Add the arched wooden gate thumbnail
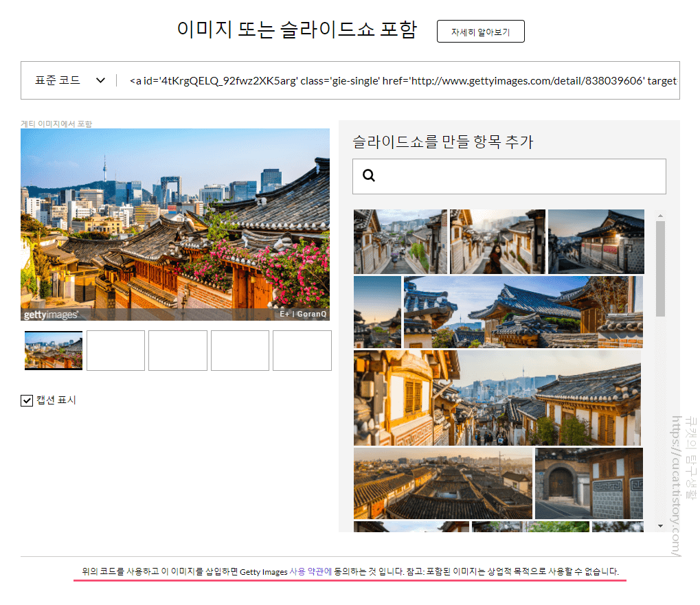Image resolution: width=700 pixels, height=605 pixels. [x=589, y=483]
